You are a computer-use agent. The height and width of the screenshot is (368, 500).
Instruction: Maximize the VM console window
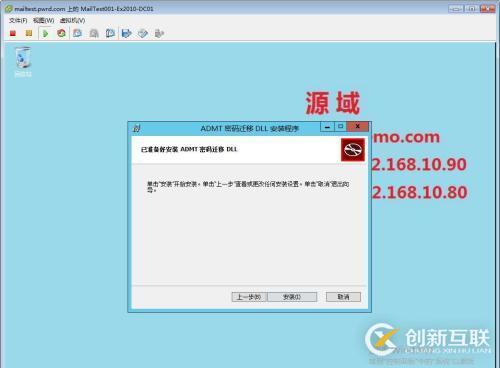471,9
